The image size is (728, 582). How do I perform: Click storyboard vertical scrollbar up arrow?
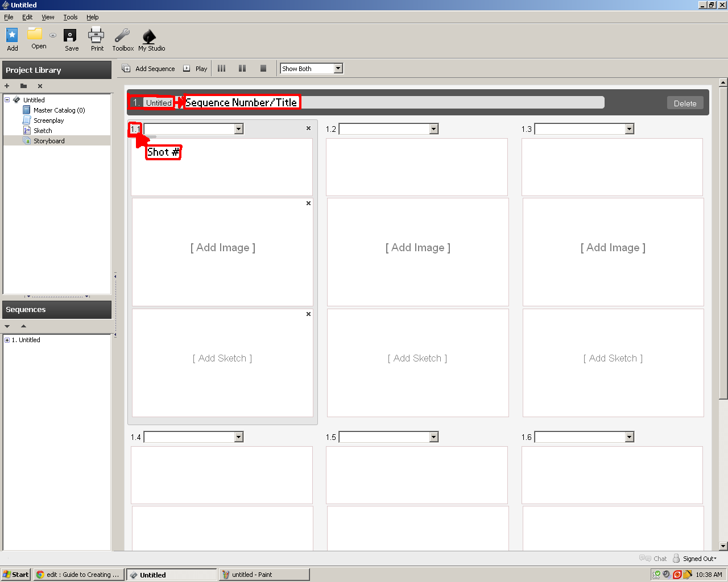pyautogui.click(x=723, y=83)
